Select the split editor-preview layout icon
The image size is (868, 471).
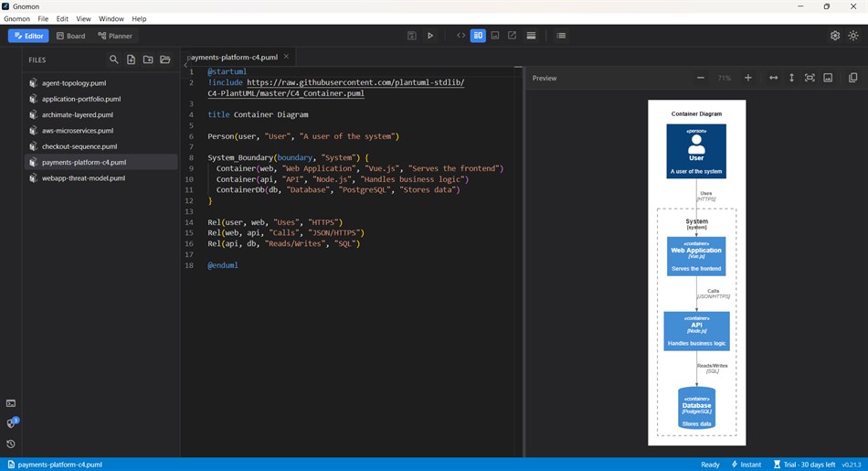(x=478, y=36)
